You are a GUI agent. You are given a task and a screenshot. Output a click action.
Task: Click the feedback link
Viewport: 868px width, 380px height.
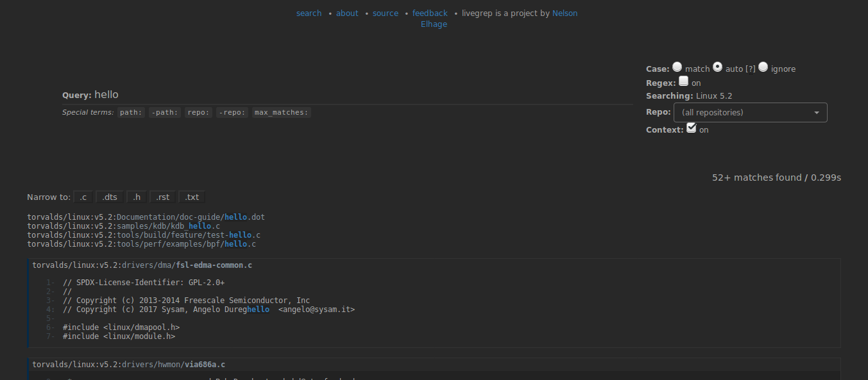430,13
